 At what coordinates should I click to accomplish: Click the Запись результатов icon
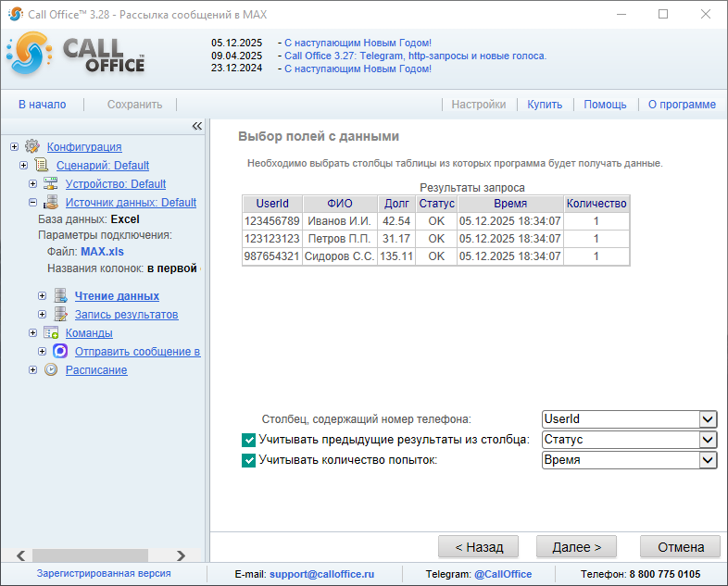click(60, 315)
